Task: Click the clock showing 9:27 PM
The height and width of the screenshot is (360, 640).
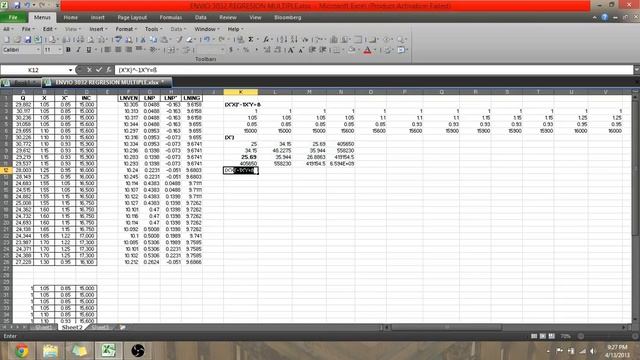Action: (x=617, y=347)
